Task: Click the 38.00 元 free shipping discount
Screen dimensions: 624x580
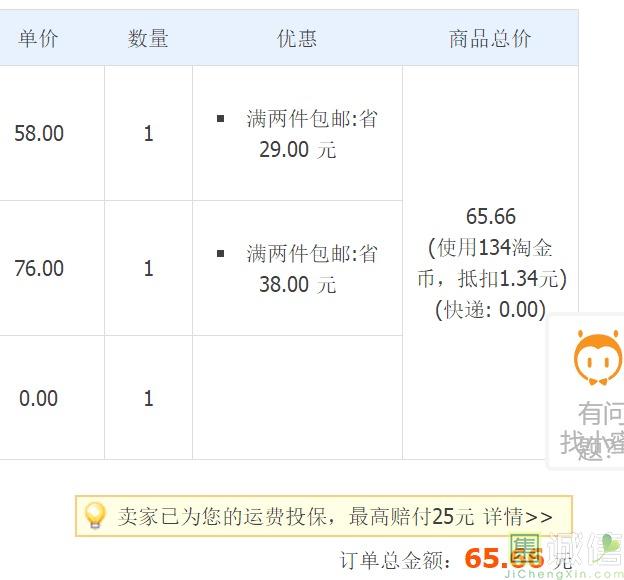Action: click(297, 285)
